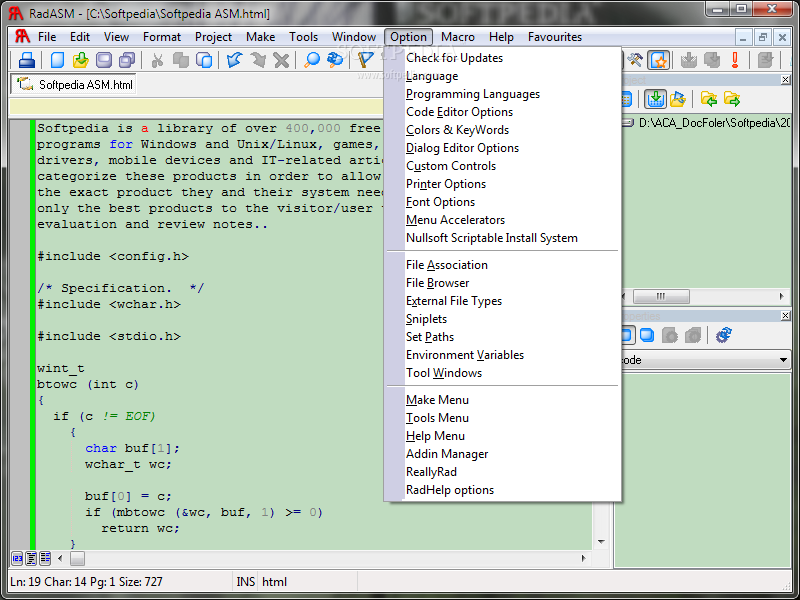Click the blue gear refresh icon
The height and width of the screenshot is (600, 800).
(x=723, y=335)
